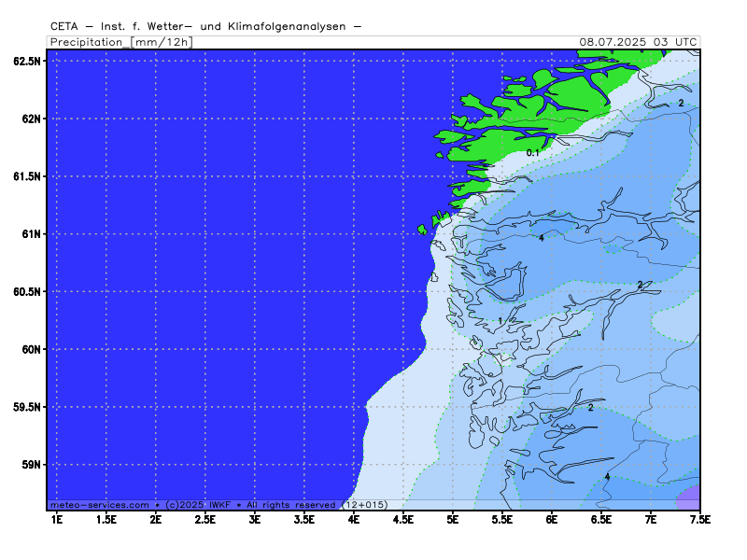The image size is (747, 560).
Task: Select the Precipitation [mm/12h] label
Action: pyautogui.click(x=121, y=42)
